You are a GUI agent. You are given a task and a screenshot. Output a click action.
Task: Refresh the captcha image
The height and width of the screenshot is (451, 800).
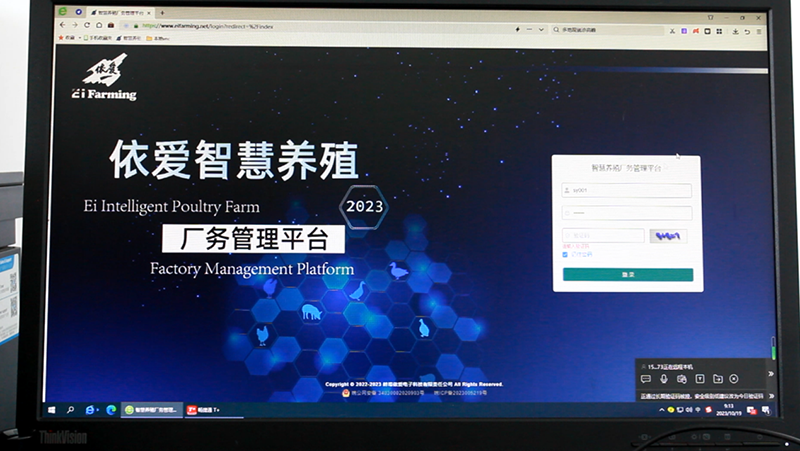click(668, 236)
